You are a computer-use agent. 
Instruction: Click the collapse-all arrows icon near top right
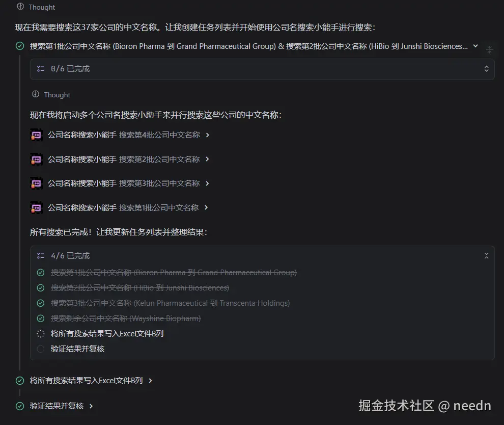tap(489, 49)
